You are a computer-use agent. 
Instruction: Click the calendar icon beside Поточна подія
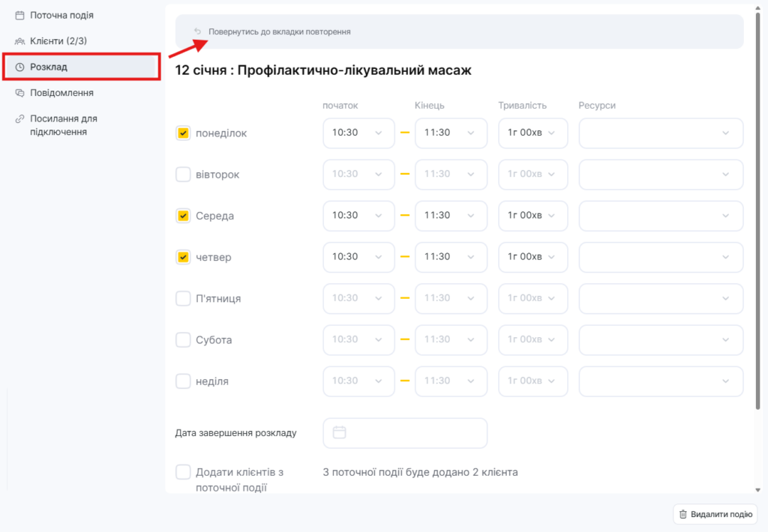point(19,15)
